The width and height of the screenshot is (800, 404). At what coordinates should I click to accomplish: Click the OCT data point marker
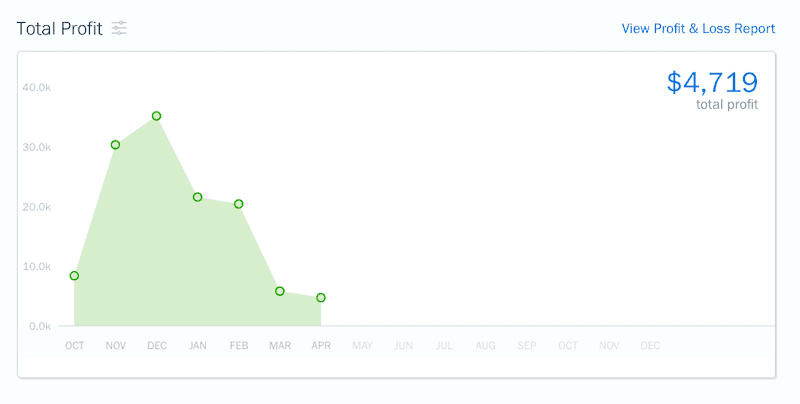click(74, 276)
